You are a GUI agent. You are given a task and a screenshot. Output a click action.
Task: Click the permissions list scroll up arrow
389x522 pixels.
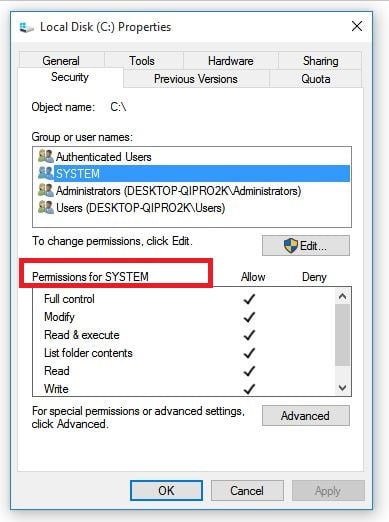(x=342, y=296)
